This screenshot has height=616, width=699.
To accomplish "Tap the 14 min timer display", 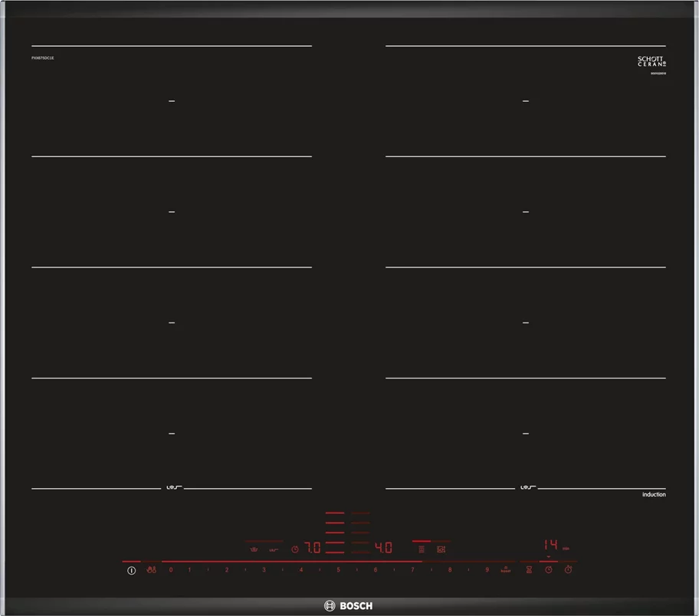I will tap(550, 546).
